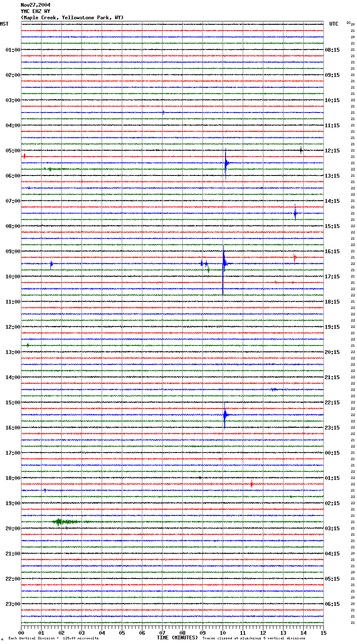Viewport: 357px width, 644px height.
Task: Click the 17:00 MST time label
Action: [13, 453]
